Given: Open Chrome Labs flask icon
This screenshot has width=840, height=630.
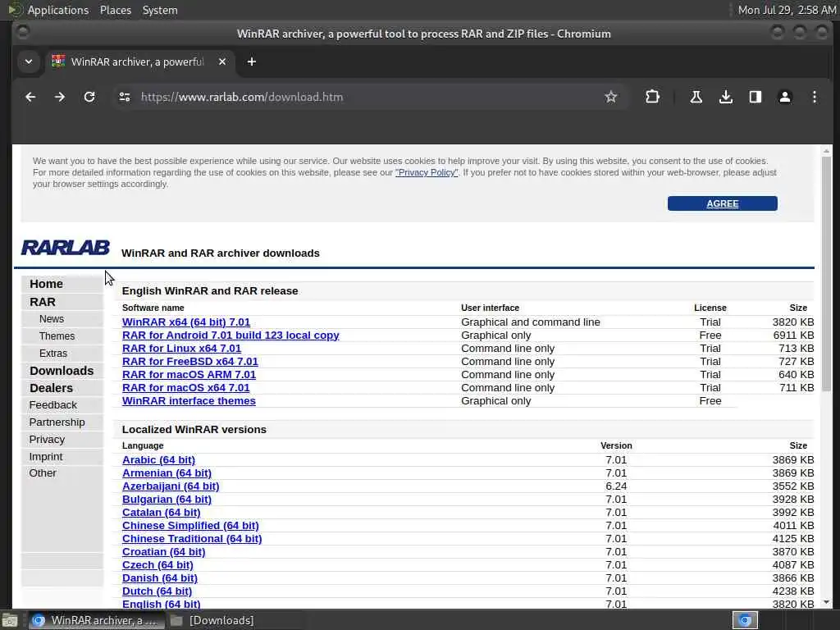Looking at the screenshot, I should click(x=696, y=97).
